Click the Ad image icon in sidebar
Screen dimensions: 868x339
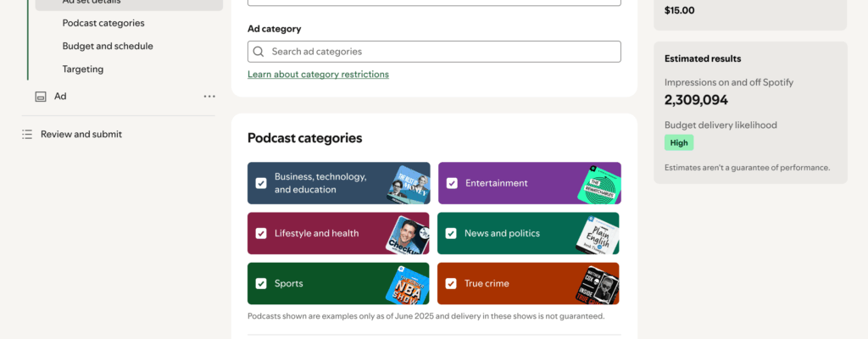(x=40, y=97)
